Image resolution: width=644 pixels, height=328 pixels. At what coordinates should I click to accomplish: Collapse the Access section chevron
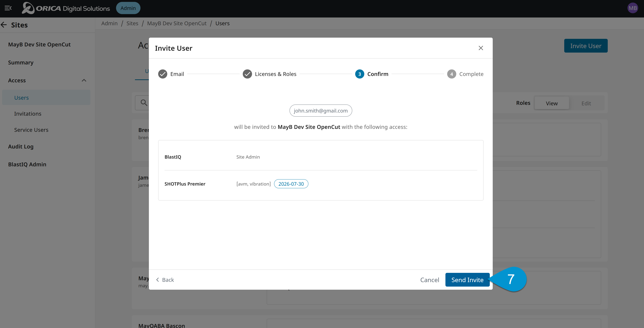pyautogui.click(x=84, y=80)
